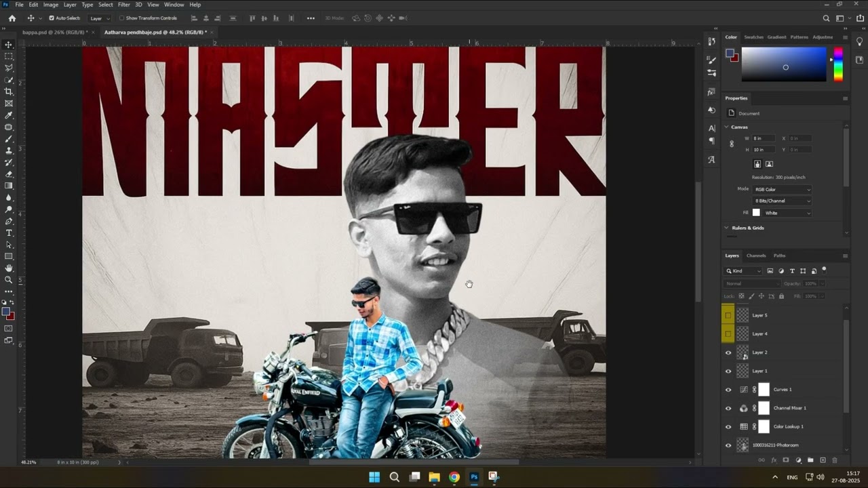The width and height of the screenshot is (868, 488).
Task: Click the Home icon in options bar
Action: click(x=12, y=18)
